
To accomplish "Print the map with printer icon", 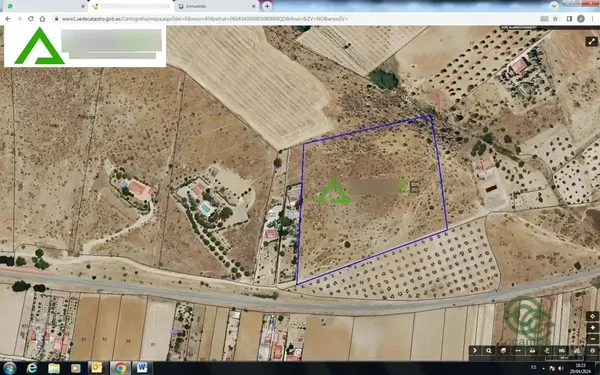I will click(x=533, y=351).
